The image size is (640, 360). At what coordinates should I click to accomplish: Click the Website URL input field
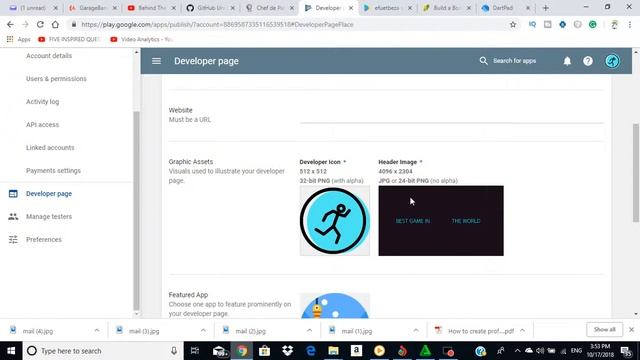pos(451,116)
